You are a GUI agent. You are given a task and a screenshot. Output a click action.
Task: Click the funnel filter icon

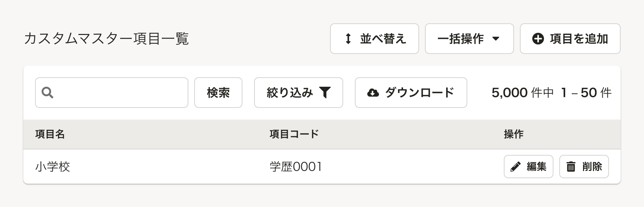point(325,93)
